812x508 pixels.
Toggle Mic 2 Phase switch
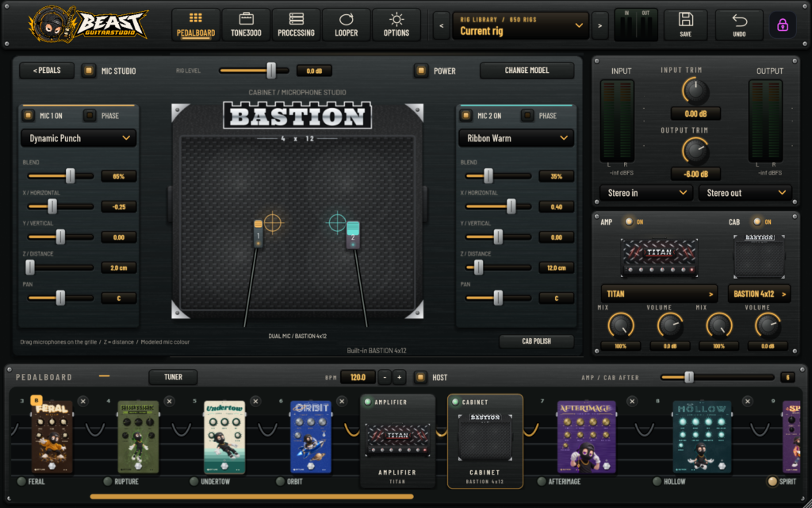(527, 115)
